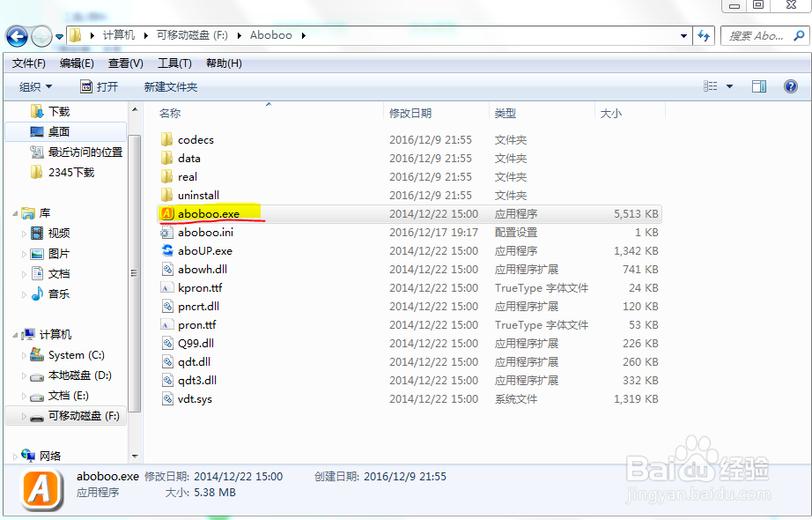Click the Back navigation arrow button
This screenshot has width=812, height=520.
(x=17, y=36)
